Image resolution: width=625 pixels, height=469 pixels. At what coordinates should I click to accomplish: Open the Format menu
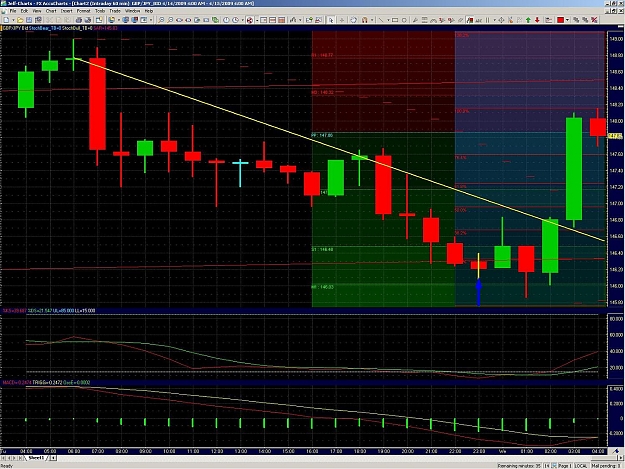point(84,11)
